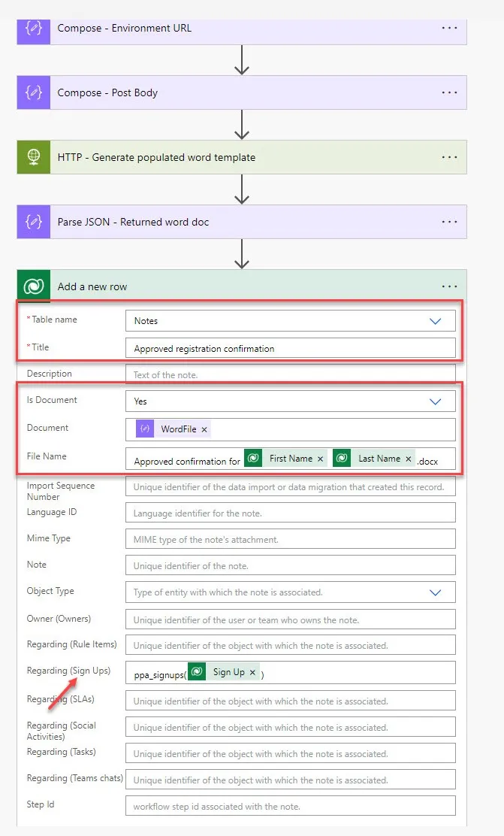Click the Step Id field
This screenshot has height=836, width=504.
pos(291,806)
